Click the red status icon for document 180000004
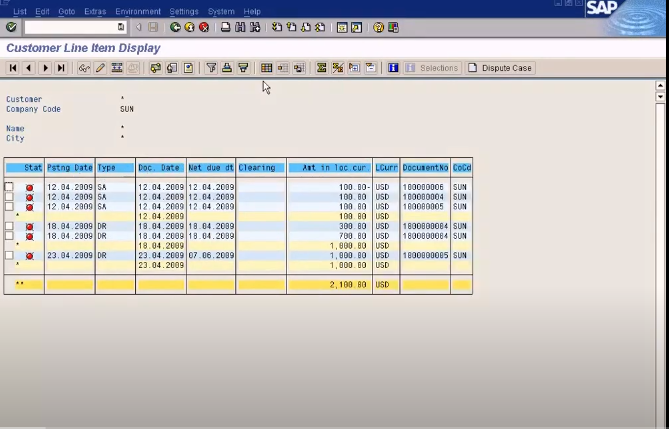669x429 pixels. click(x=29, y=197)
